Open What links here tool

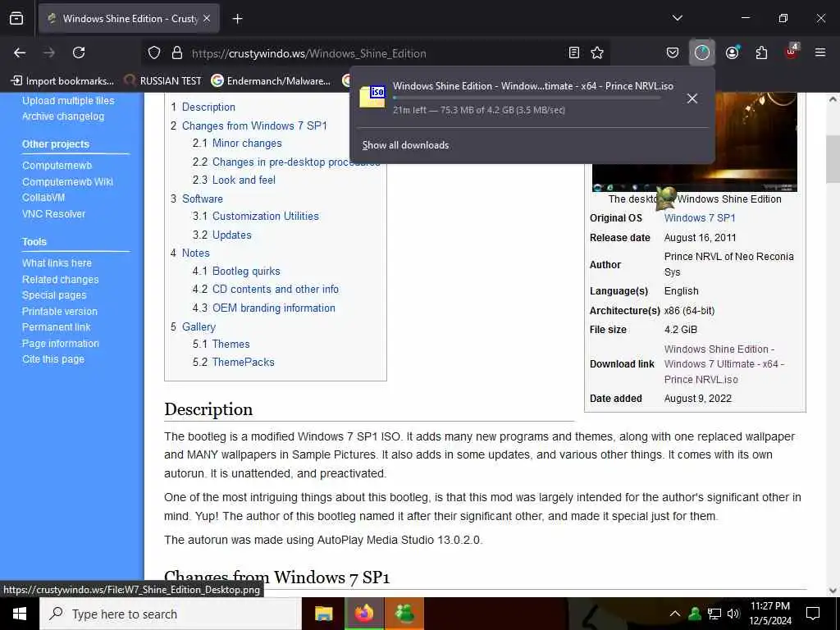(x=57, y=263)
